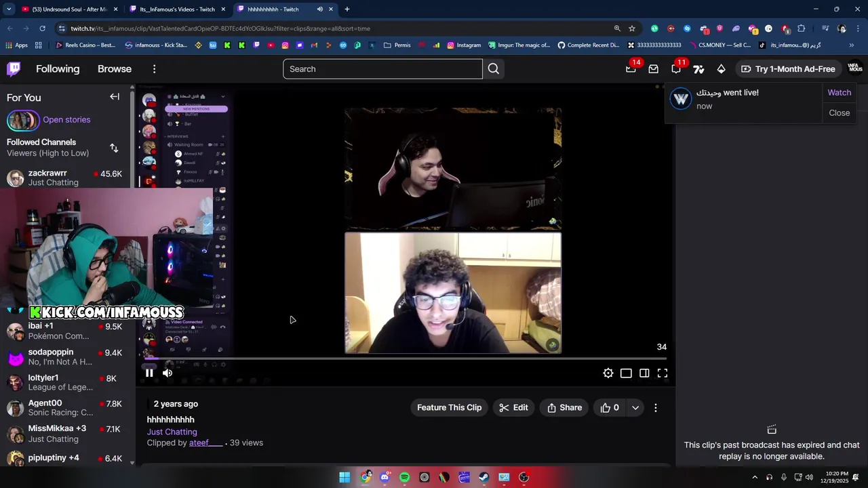Image resolution: width=868 pixels, height=488 pixels.
Task: Watch the channel that went live
Action: 839,93
